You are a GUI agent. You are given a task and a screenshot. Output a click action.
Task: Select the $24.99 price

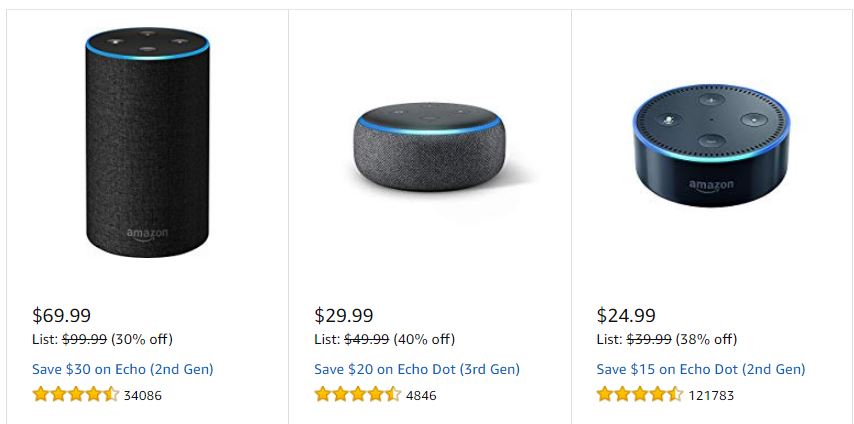[x=626, y=316]
